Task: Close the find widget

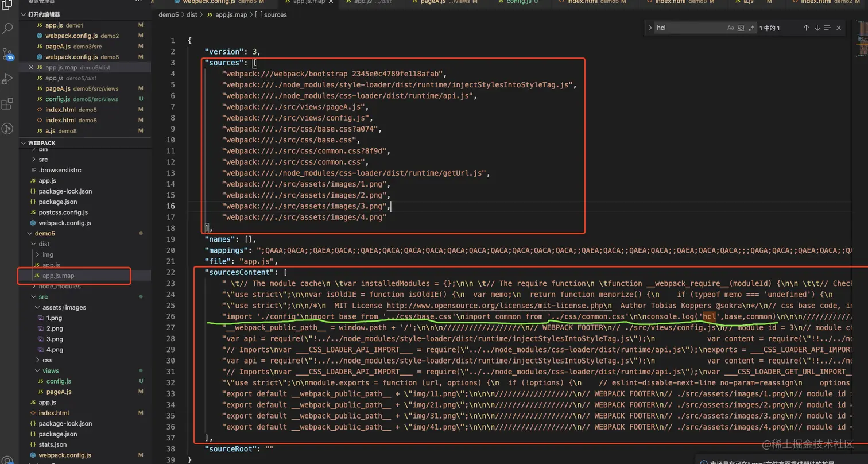Action: (x=839, y=28)
